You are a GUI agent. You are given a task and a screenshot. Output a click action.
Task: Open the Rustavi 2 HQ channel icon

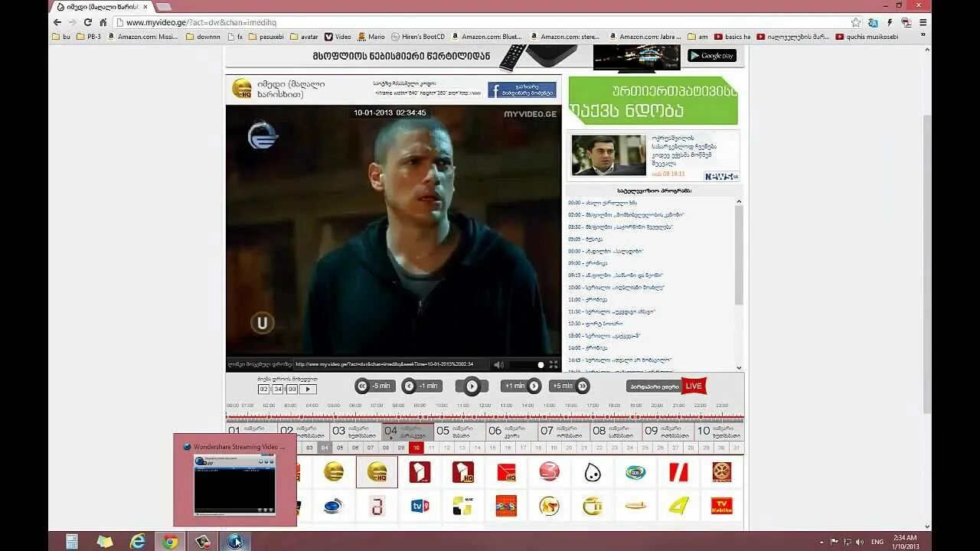pyautogui.click(x=462, y=471)
